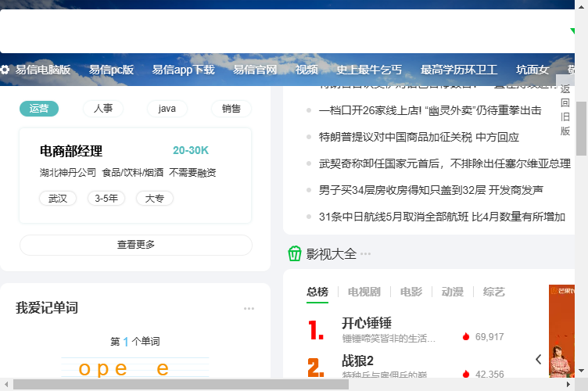
Task: Click the 大专 education tag
Action: [155, 199]
